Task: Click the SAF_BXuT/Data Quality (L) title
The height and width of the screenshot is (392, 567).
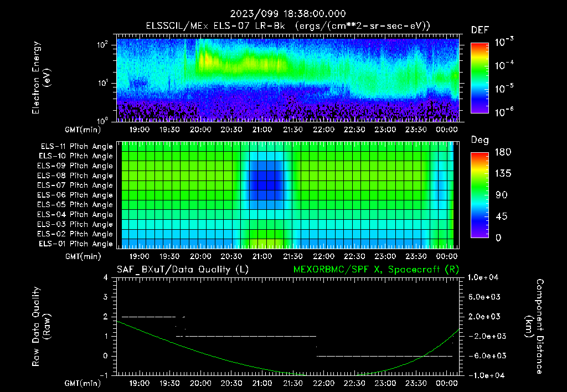Action: tap(183, 270)
